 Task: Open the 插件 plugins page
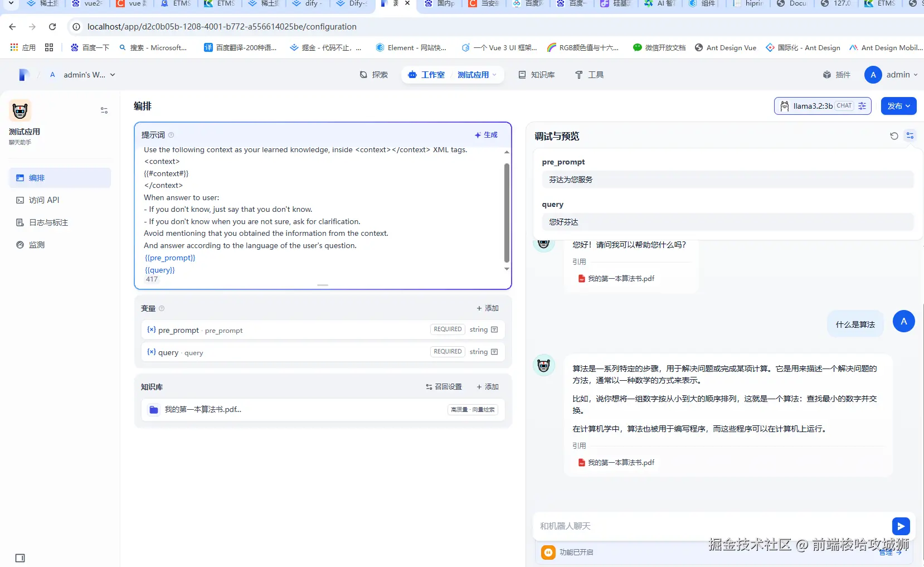point(837,75)
